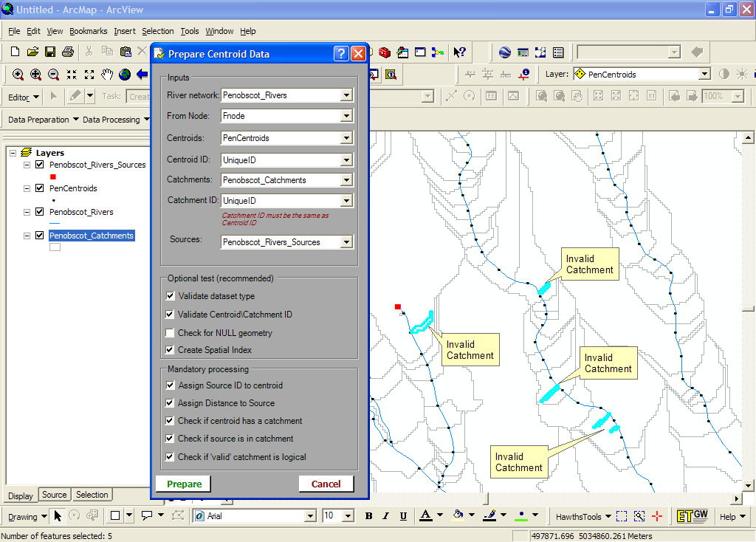Select the Zoom Out magnifier tool
This screenshot has height=542, width=756.
click(53, 75)
